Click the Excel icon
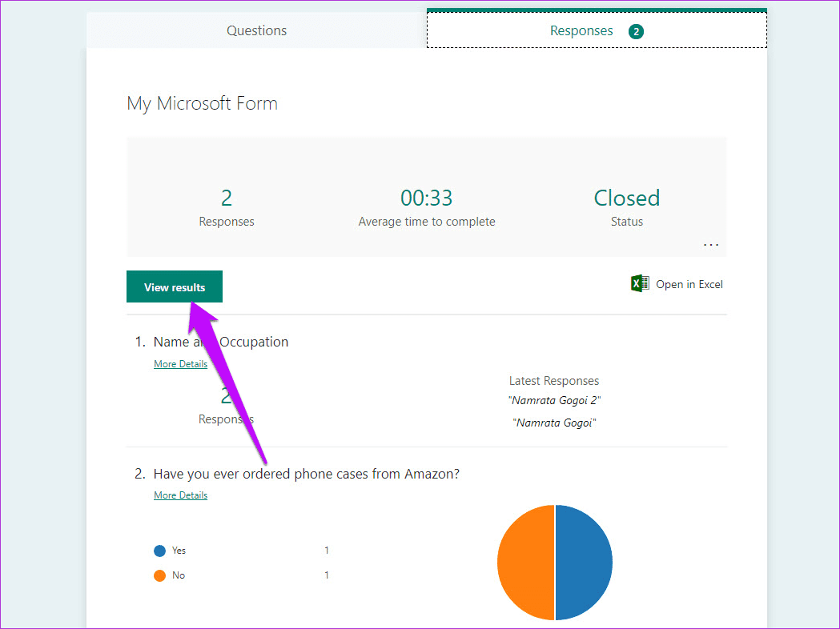840x629 pixels. [640, 284]
